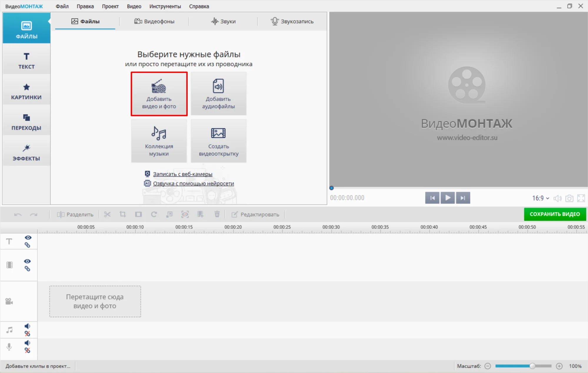Toggle link on the voice track
This screenshot has width=588, height=373.
(x=27, y=350)
